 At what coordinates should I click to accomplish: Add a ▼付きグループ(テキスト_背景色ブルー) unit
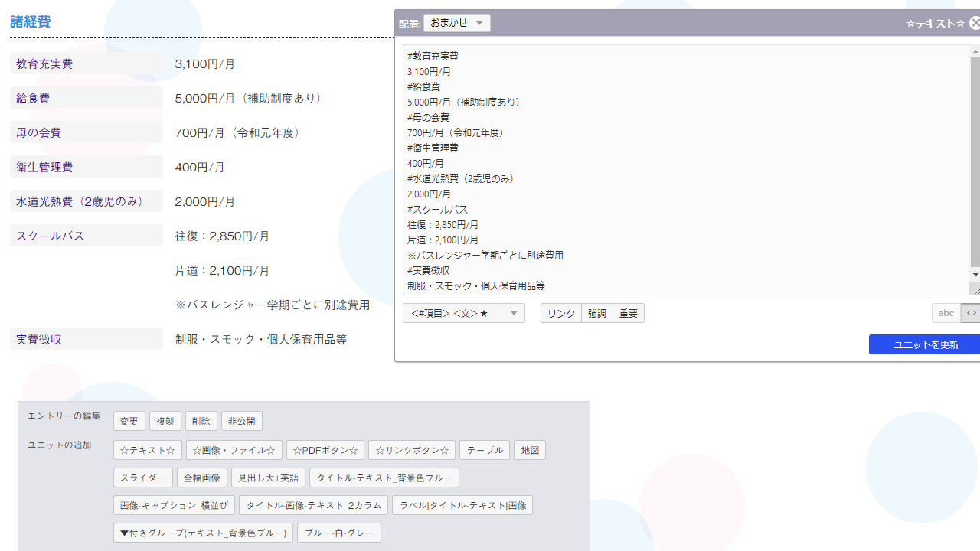point(204,533)
